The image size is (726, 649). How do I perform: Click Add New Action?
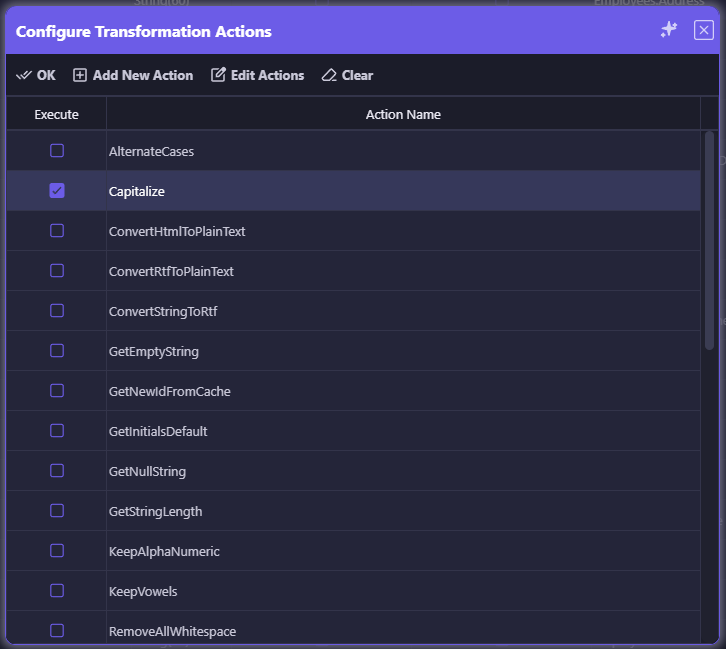coord(133,75)
